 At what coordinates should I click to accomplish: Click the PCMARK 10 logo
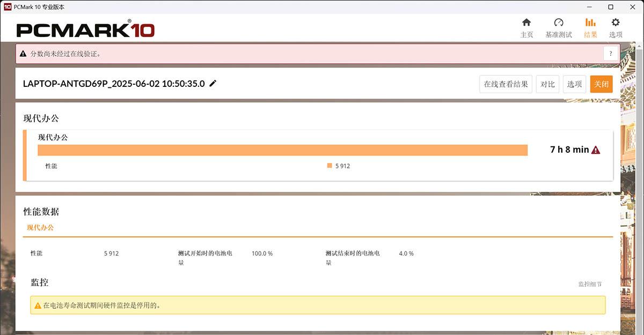click(86, 29)
